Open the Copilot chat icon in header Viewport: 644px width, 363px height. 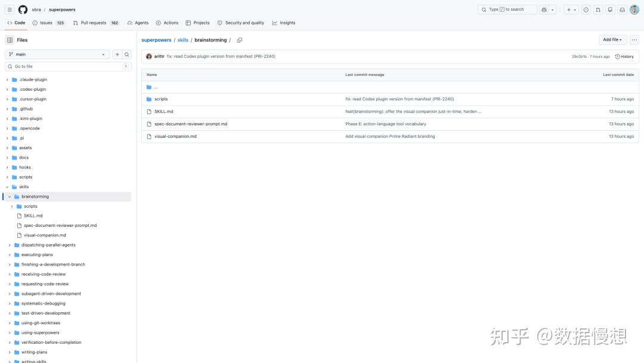[x=544, y=10]
